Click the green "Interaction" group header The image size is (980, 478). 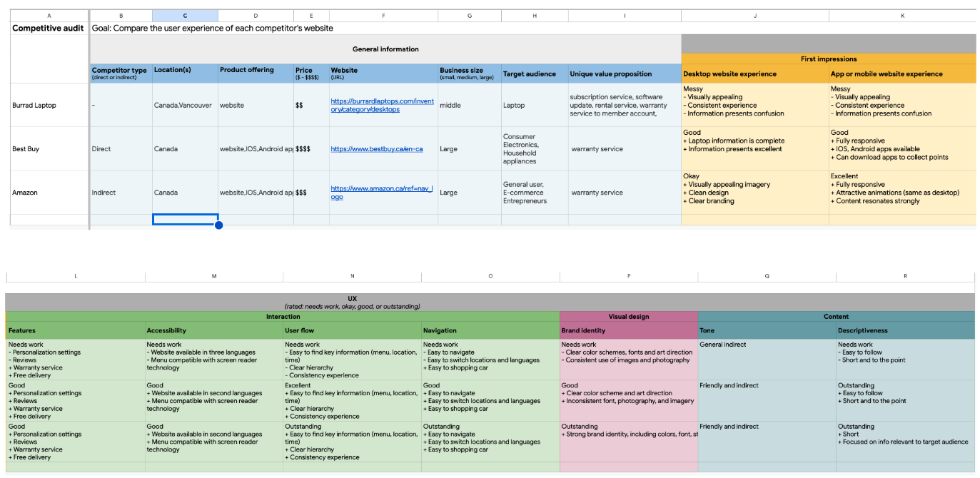point(283,316)
